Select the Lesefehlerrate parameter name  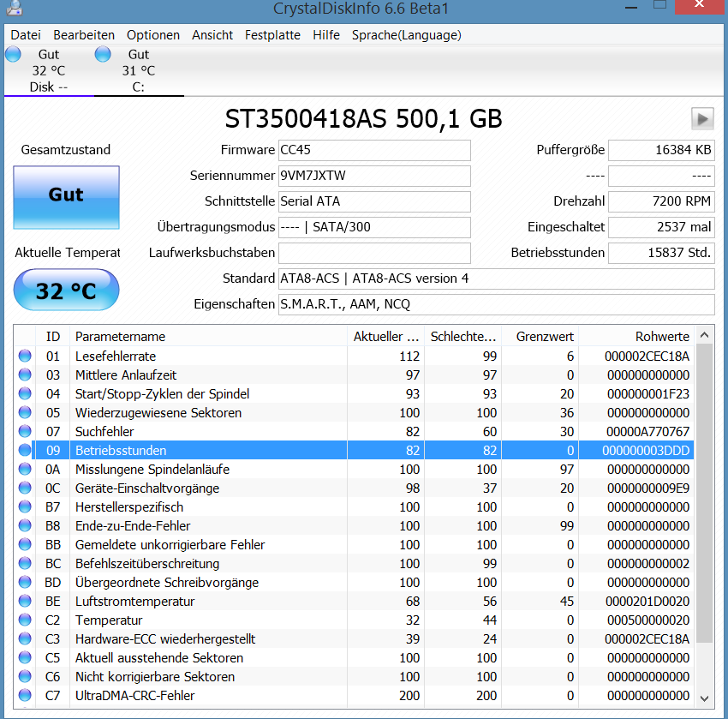pyautogui.click(x=116, y=357)
